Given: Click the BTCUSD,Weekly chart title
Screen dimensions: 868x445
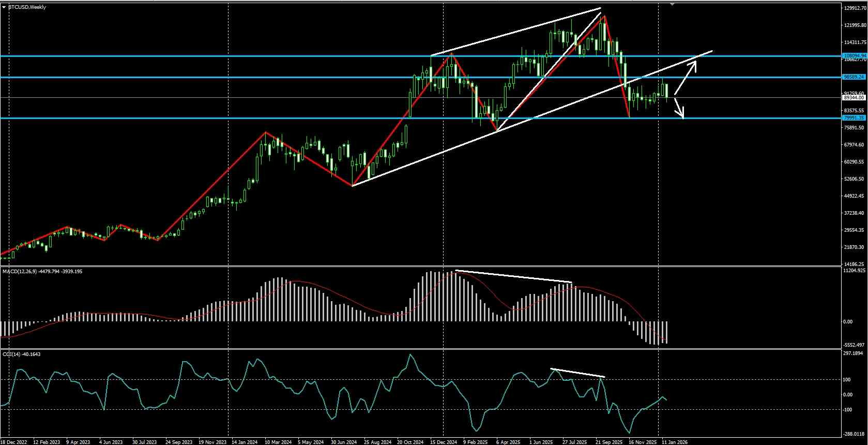Looking at the screenshot, I should [27, 7].
